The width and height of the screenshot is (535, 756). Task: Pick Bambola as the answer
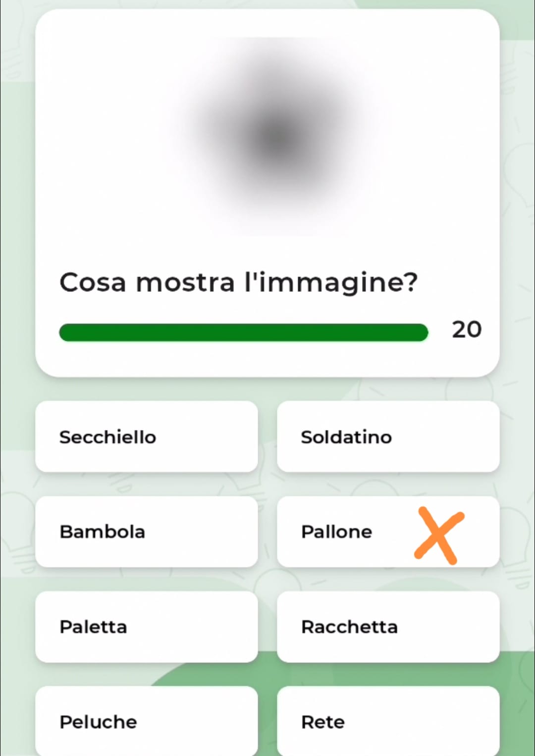tap(147, 532)
